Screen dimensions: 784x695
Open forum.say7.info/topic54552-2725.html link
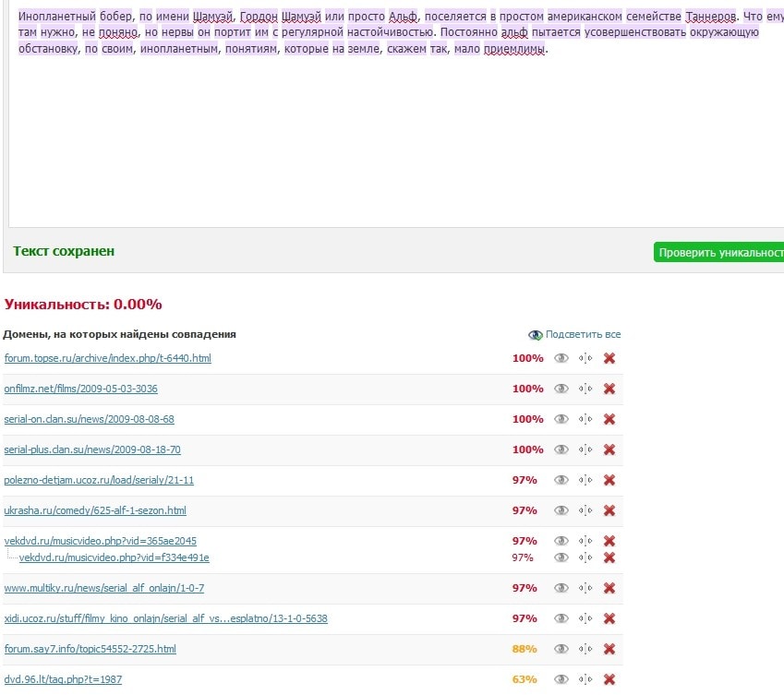click(x=90, y=649)
